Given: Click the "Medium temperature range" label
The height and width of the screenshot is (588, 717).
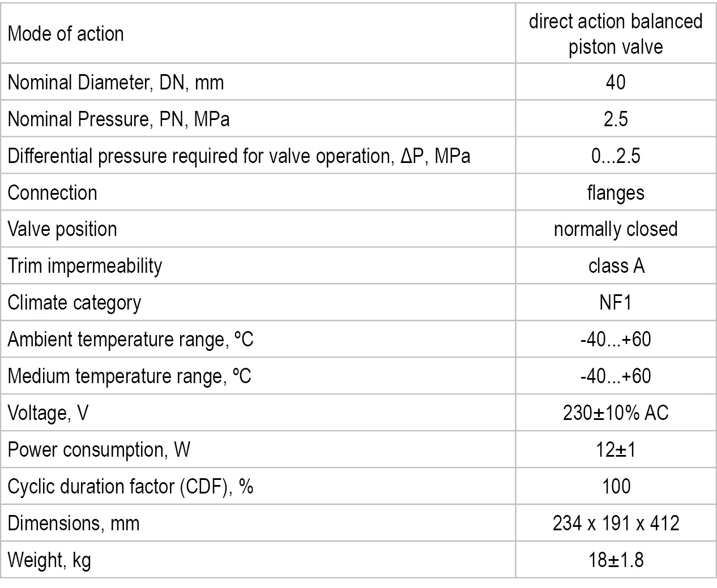Looking at the screenshot, I should 129,376.
